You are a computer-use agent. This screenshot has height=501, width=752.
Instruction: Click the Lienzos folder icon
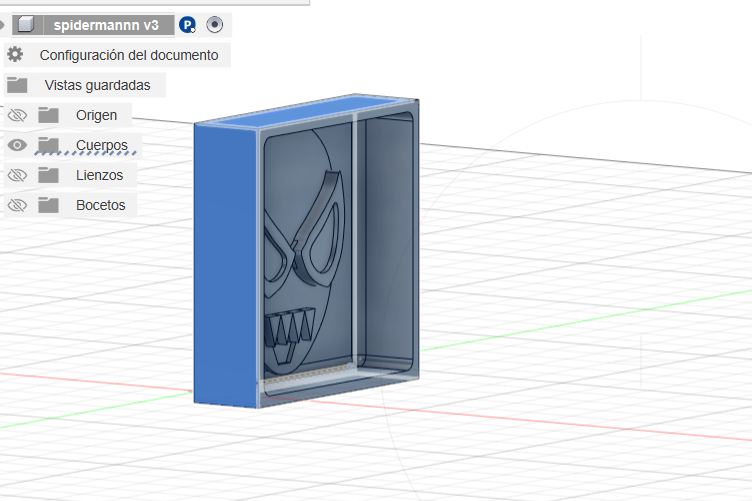tap(48, 175)
